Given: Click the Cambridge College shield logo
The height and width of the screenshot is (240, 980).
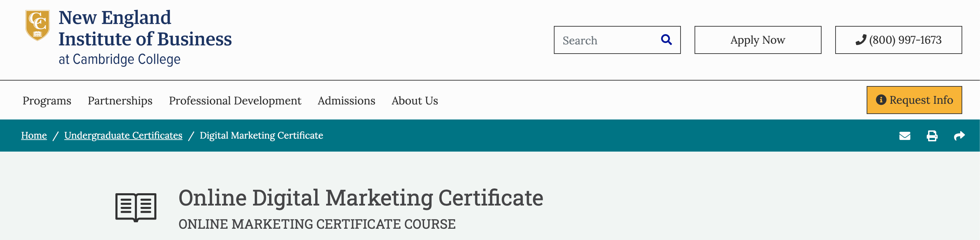Looking at the screenshot, I should click(37, 25).
